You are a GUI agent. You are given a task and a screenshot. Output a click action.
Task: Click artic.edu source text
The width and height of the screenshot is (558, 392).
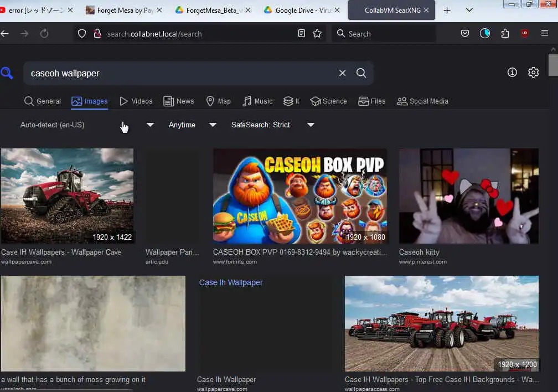coord(157,262)
